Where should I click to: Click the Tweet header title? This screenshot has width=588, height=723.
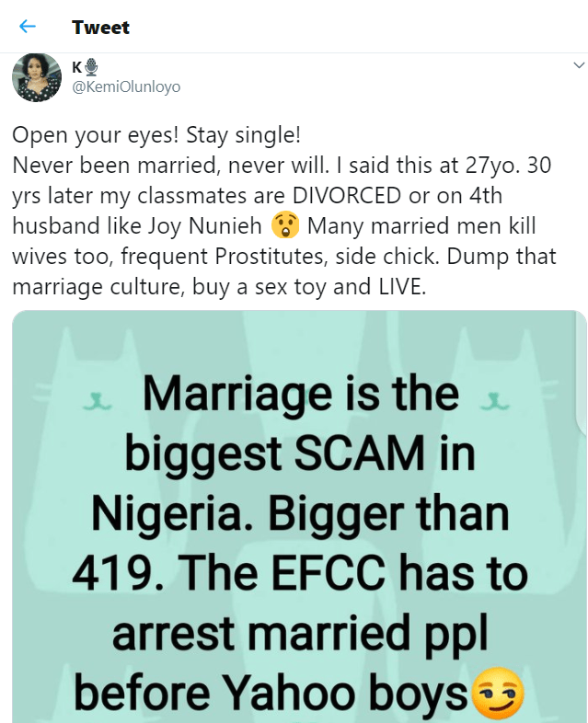pos(100,28)
